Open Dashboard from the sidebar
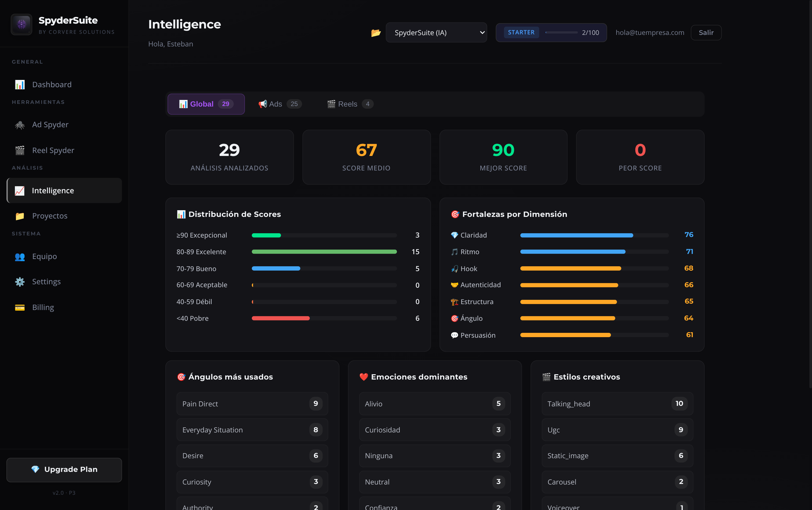Viewport: 812px width, 510px height. [x=64, y=85]
